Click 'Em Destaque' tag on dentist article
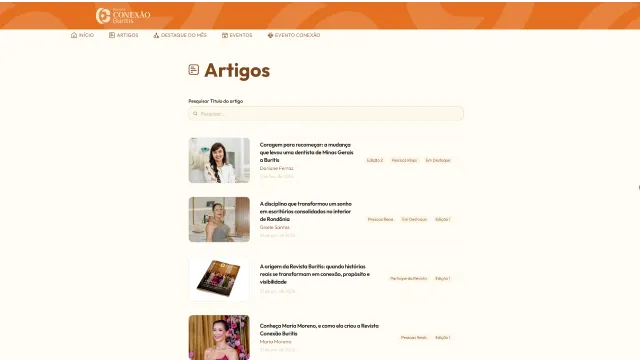 click(x=438, y=160)
